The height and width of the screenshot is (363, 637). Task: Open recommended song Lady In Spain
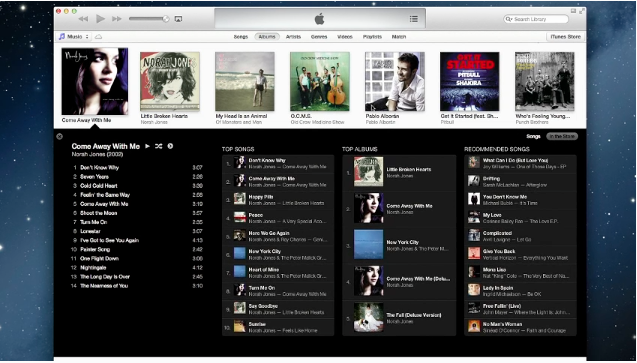520,291
